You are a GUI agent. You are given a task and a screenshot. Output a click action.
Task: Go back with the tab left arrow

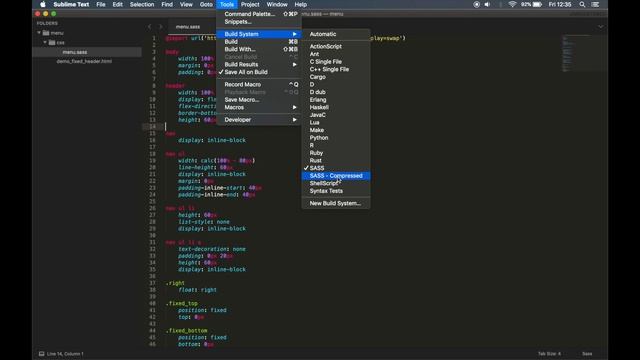tap(149, 27)
